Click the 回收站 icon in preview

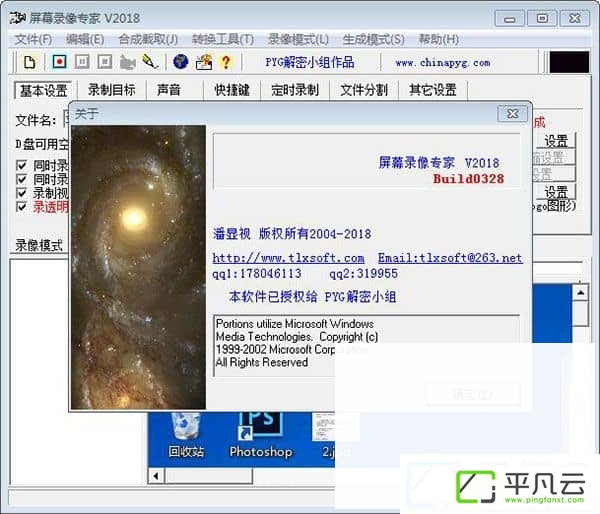[186, 435]
